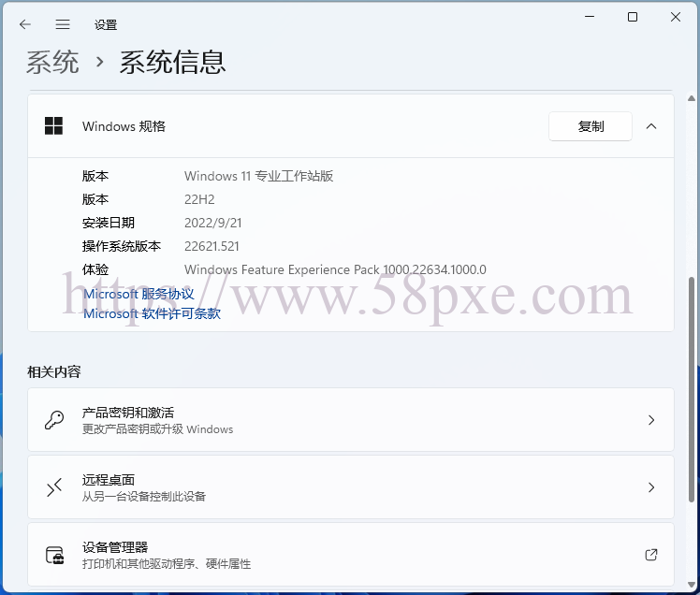Minimize the Settings window

[x=590, y=17]
